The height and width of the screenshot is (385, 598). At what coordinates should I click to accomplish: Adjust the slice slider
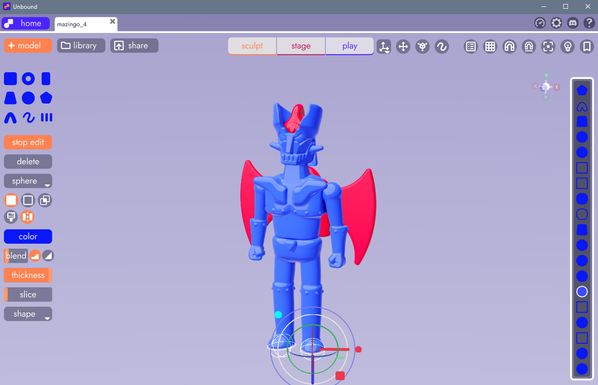pyautogui.click(x=28, y=294)
